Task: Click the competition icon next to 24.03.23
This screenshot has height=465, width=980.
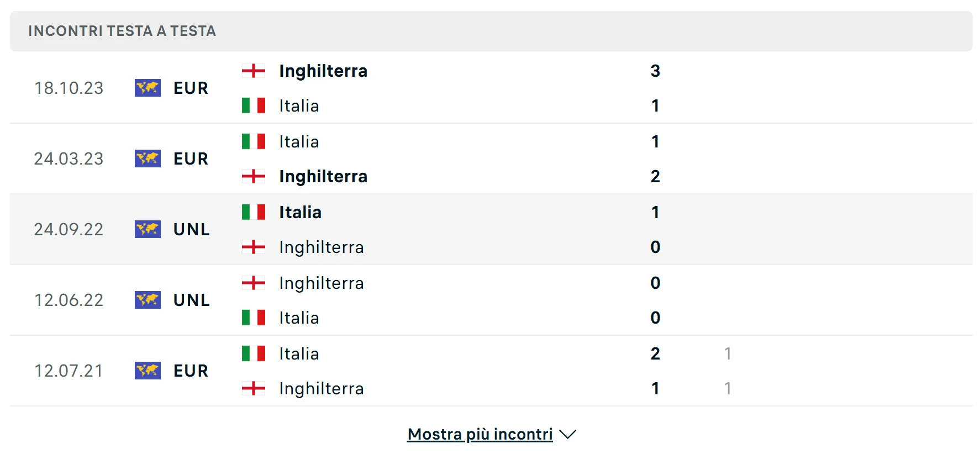Action: coord(147,158)
